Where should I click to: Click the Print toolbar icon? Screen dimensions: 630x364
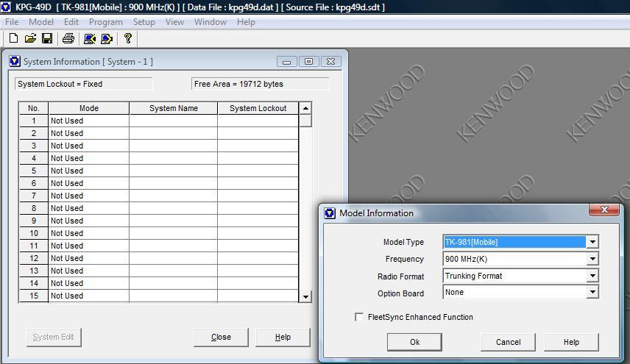[68, 38]
